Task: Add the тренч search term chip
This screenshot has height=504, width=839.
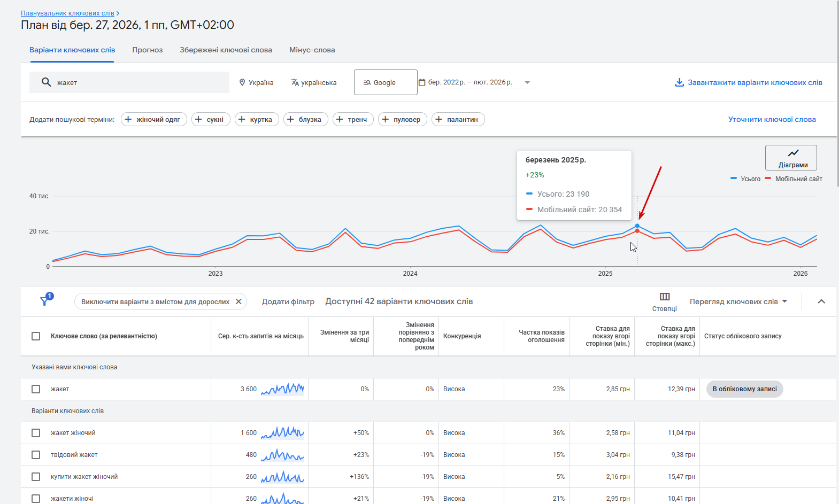Action: (x=352, y=119)
